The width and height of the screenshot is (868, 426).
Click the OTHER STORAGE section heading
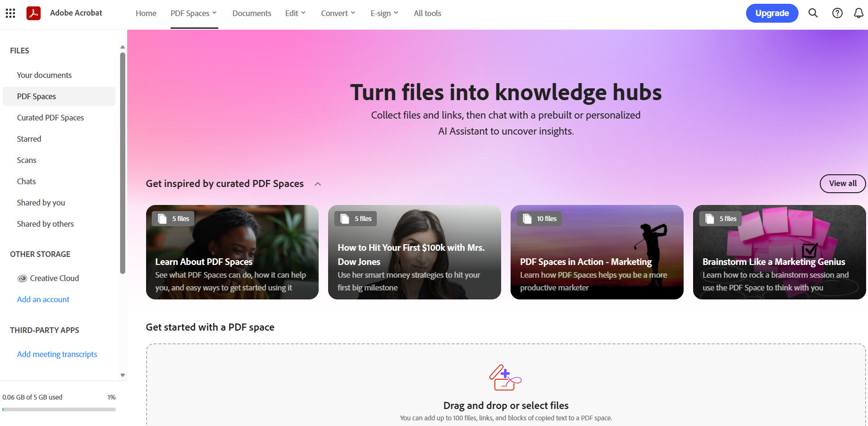pyautogui.click(x=40, y=254)
